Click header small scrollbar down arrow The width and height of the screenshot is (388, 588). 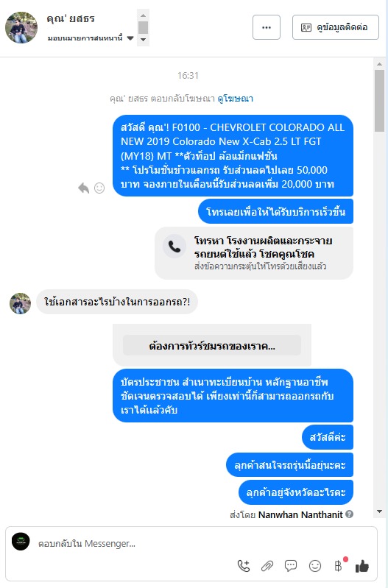coord(143,40)
